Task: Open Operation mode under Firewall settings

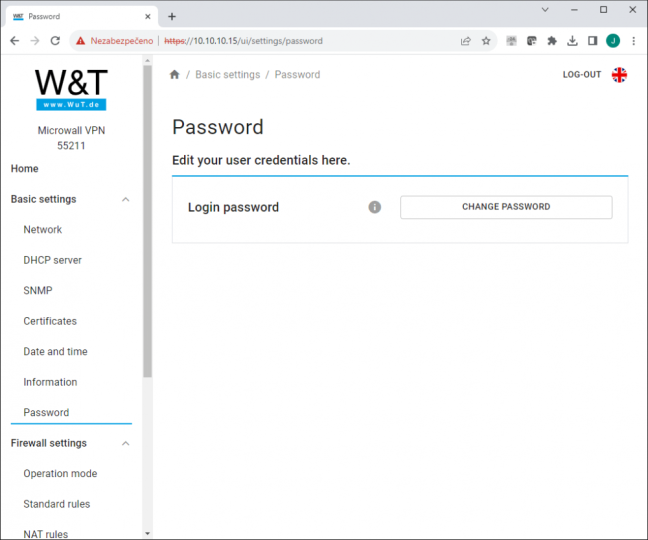Action: [x=60, y=473]
